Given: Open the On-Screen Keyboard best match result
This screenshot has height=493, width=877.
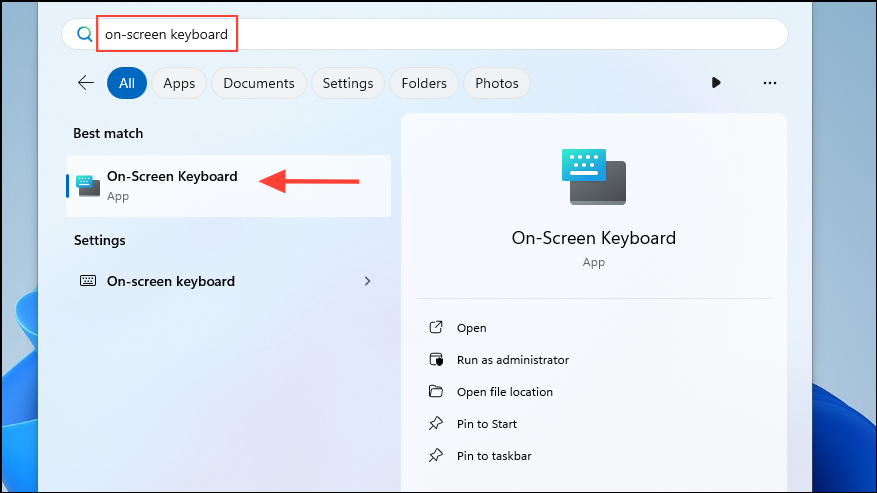Looking at the screenshot, I should [228, 186].
